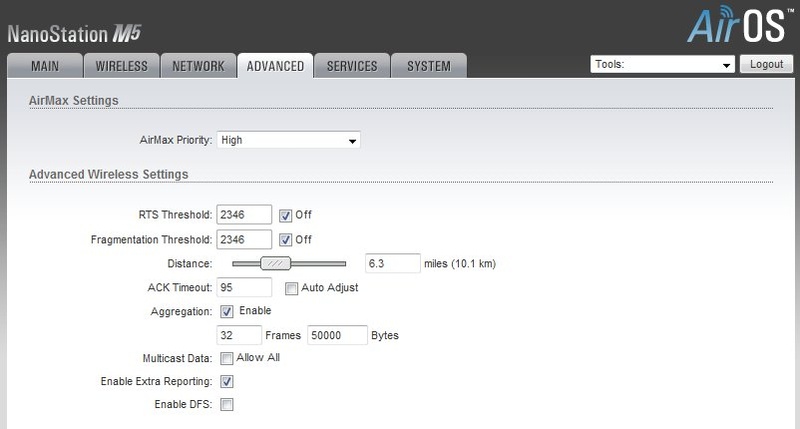The width and height of the screenshot is (800, 429).
Task: Click the NanoStation M5 title
Action: (x=74, y=34)
